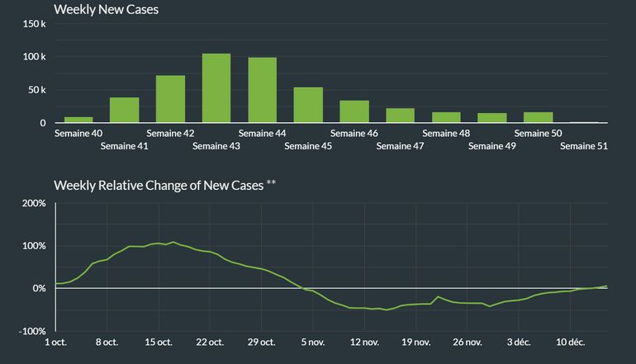Click the 200% y-axis label
Image resolution: width=636 pixels, height=364 pixels.
click(x=34, y=203)
